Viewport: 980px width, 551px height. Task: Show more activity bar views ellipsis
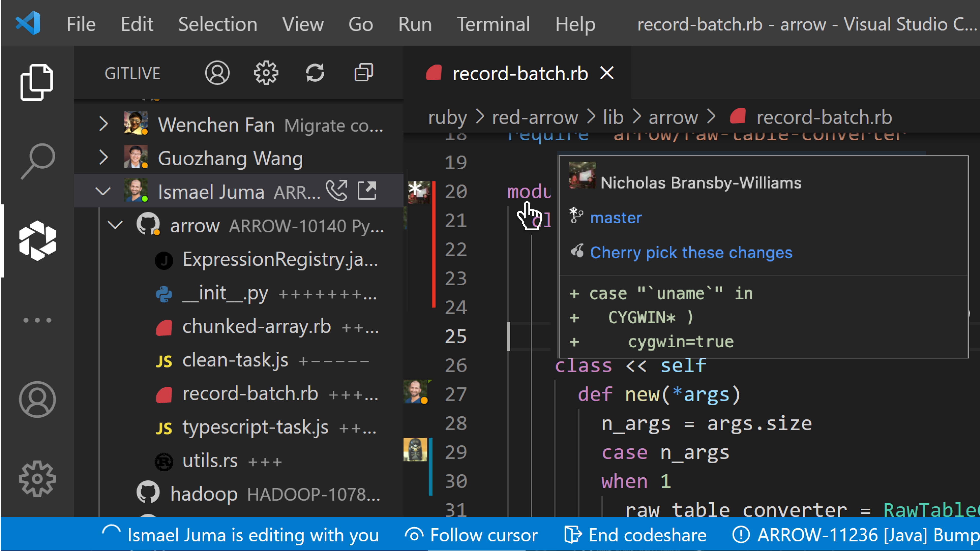tap(37, 320)
